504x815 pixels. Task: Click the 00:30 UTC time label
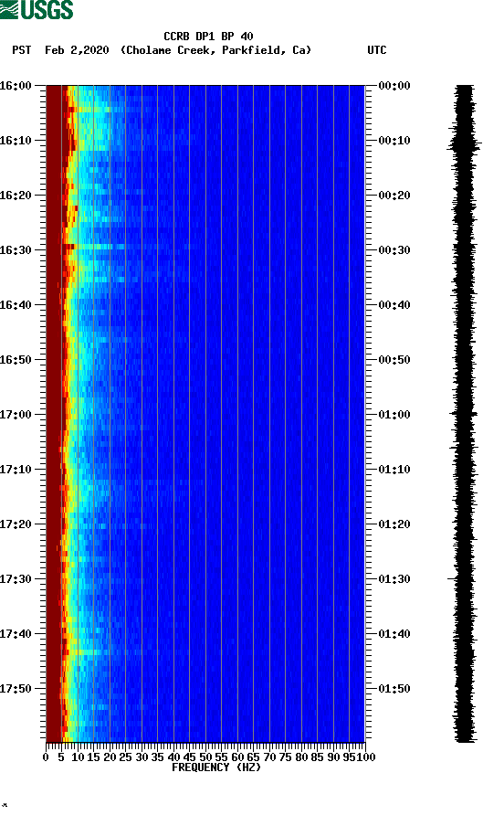[x=394, y=250]
